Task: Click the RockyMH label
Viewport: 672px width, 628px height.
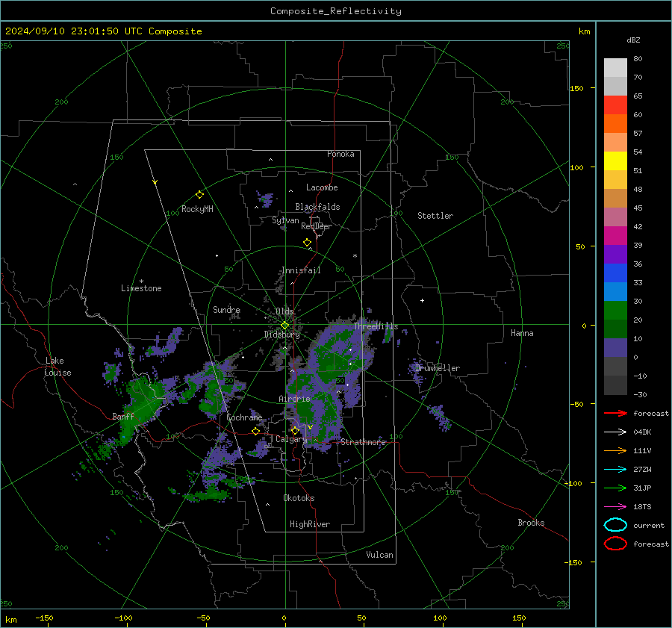Action: pyautogui.click(x=197, y=209)
